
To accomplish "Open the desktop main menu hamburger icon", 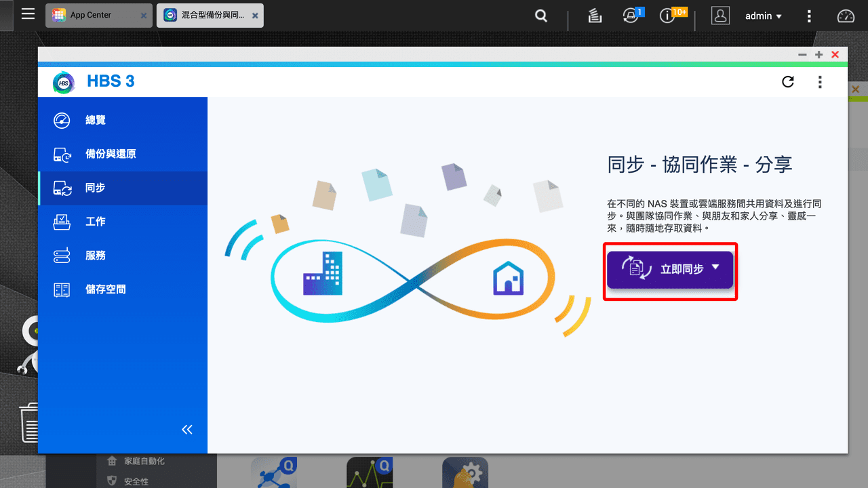I will 28,14.
